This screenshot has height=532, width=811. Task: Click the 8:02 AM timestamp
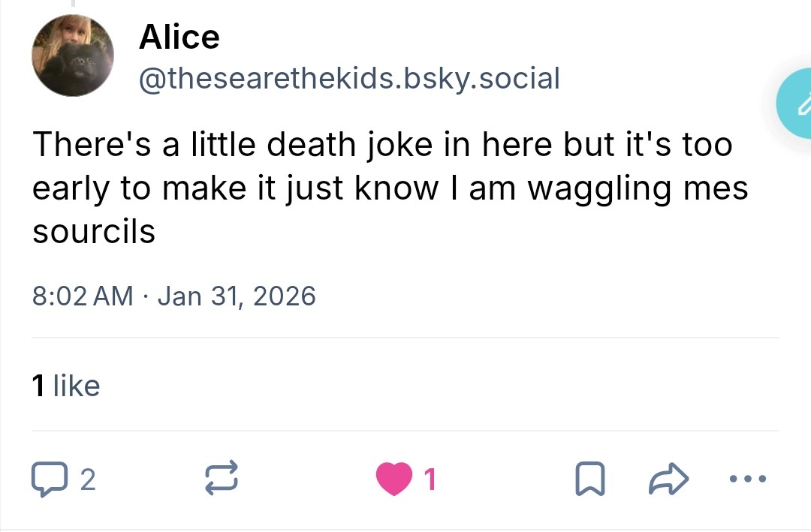click(82, 296)
